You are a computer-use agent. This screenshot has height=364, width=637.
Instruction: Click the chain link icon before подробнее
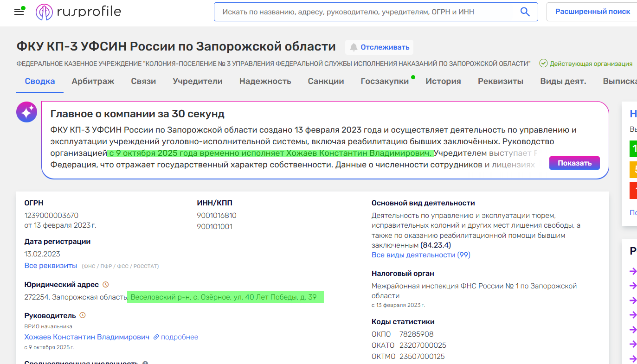pyautogui.click(x=155, y=337)
